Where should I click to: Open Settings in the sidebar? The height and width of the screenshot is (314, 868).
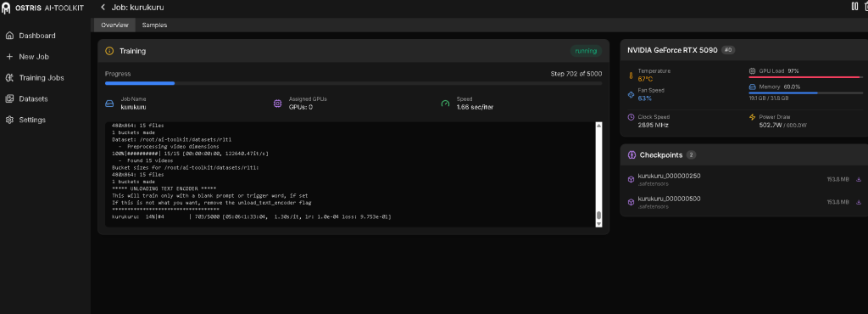[32, 120]
